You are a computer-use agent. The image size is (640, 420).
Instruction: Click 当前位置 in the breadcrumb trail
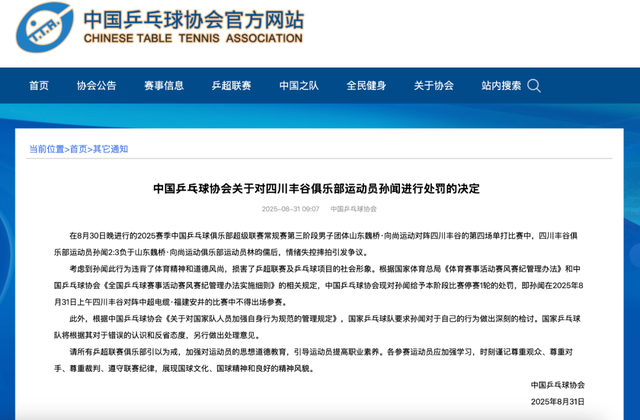(x=47, y=149)
